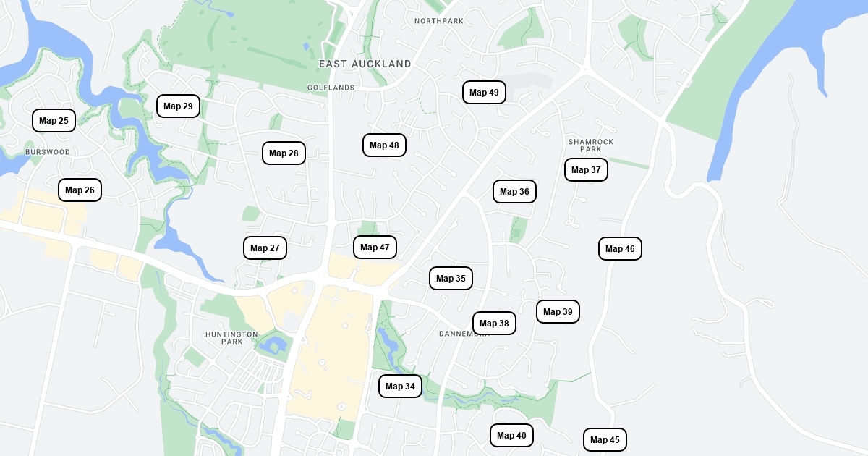Select the Map 45 marker
Viewport: 868px width, 456px height.
tap(605, 440)
